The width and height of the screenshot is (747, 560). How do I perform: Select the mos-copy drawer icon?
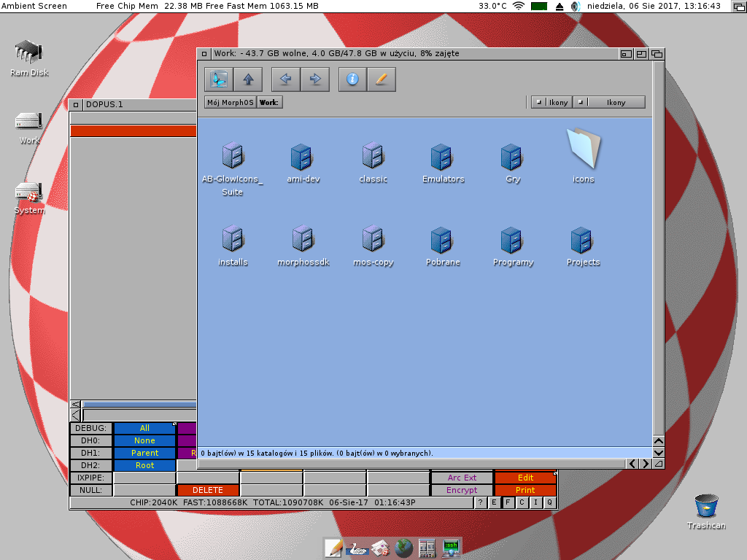pyautogui.click(x=373, y=246)
